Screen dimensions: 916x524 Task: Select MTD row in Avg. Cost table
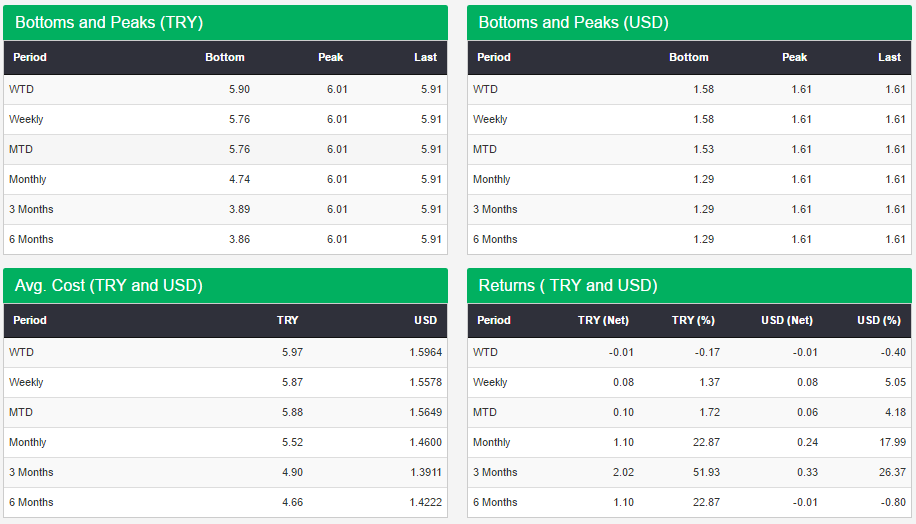225,412
